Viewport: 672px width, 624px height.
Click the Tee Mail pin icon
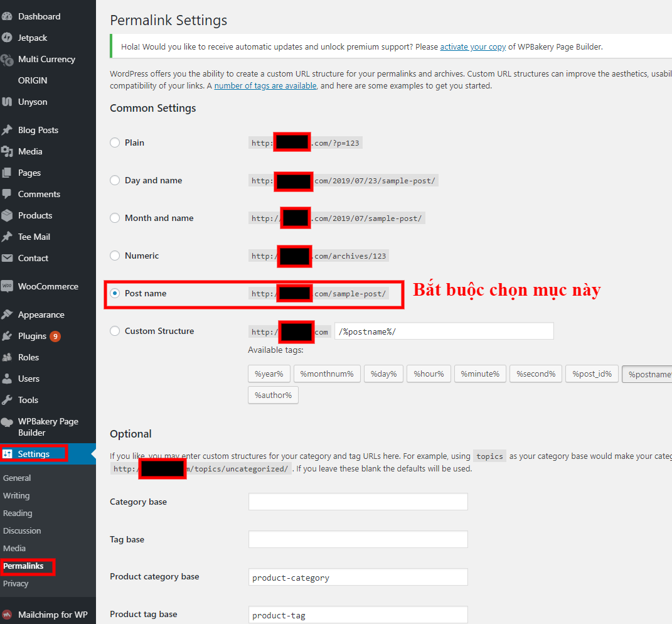(7, 237)
